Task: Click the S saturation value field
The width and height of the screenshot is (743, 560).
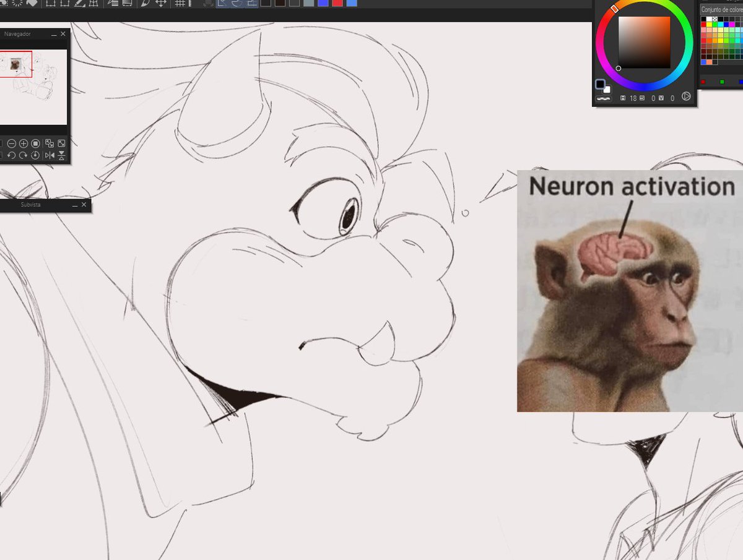Action: 653,98
